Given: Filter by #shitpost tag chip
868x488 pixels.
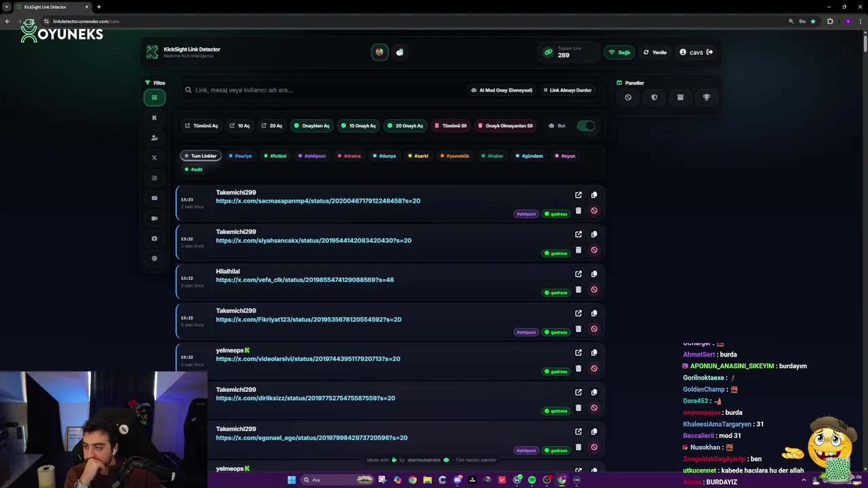Looking at the screenshot, I should point(312,156).
